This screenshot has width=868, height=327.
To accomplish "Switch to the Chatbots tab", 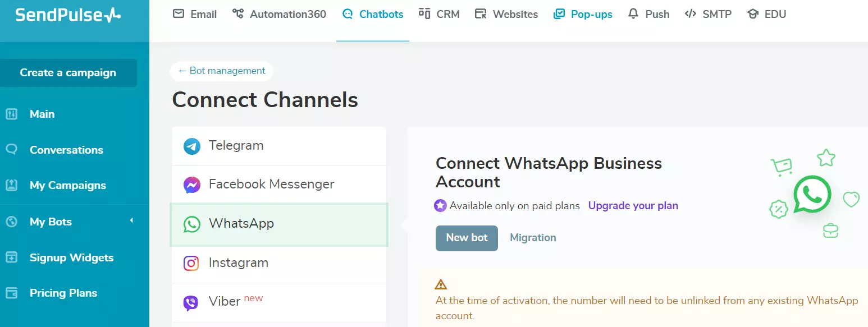I will tap(373, 14).
